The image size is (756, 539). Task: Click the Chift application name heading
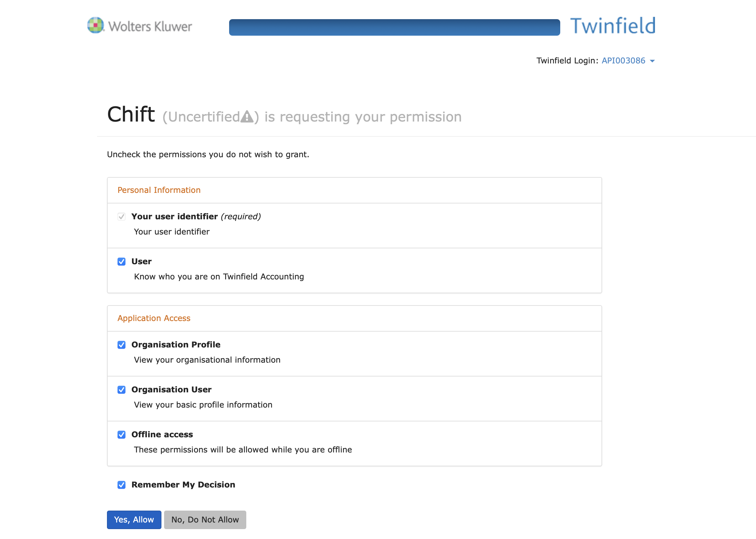point(131,115)
